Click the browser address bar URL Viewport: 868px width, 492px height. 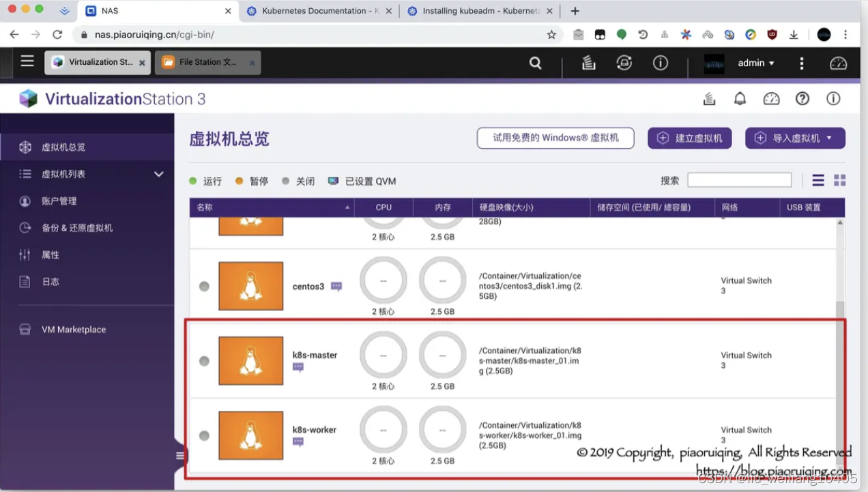(155, 34)
